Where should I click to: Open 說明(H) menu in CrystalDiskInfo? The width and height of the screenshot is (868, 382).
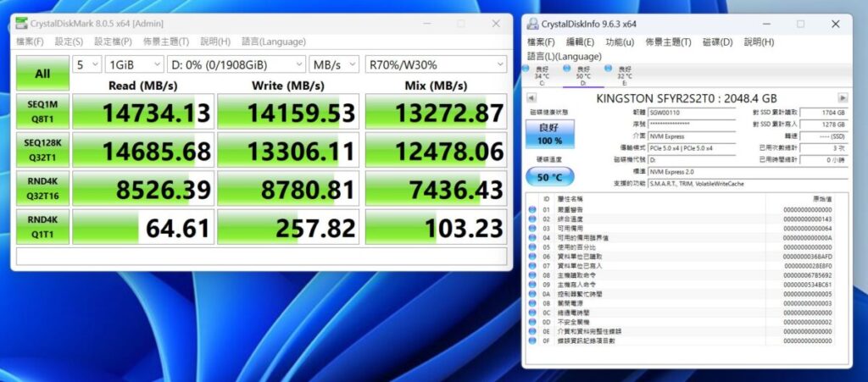(x=759, y=42)
